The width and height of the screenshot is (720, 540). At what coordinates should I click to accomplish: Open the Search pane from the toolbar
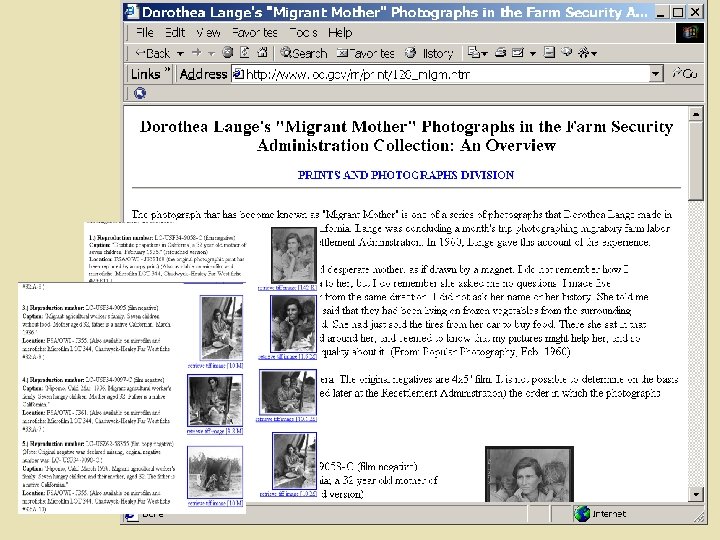pyautogui.click(x=304, y=53)
